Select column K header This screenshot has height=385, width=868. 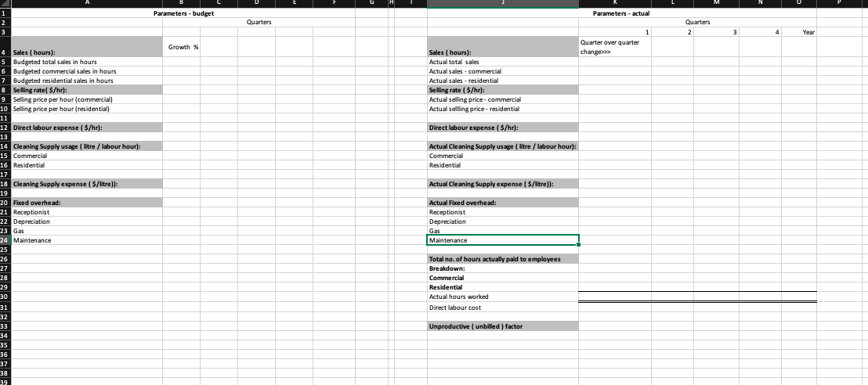tap(615, 3)
